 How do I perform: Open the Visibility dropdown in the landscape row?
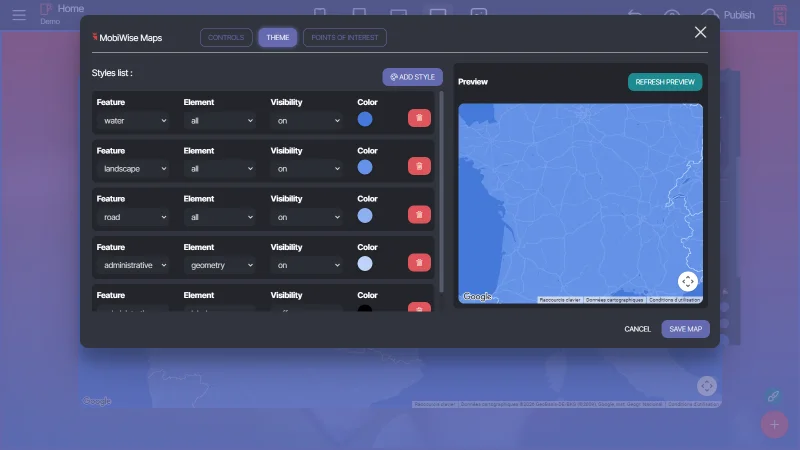(307, 169)
